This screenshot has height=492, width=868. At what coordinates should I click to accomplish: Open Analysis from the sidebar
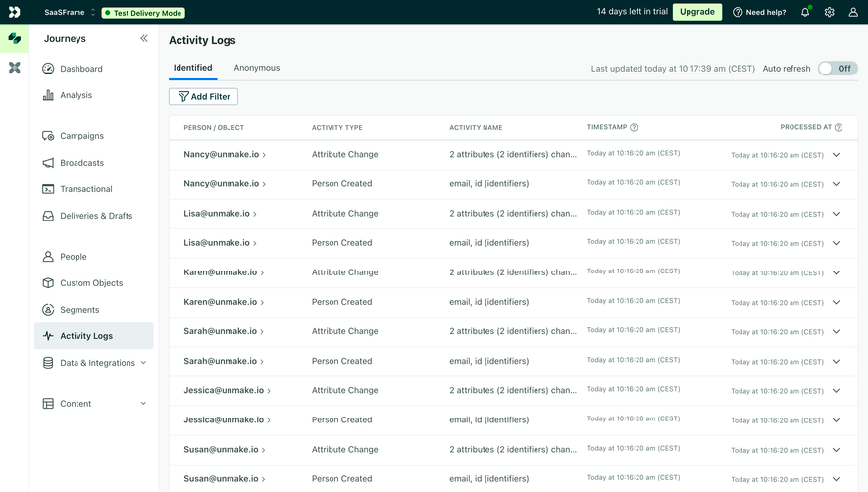tap(76, 95)
